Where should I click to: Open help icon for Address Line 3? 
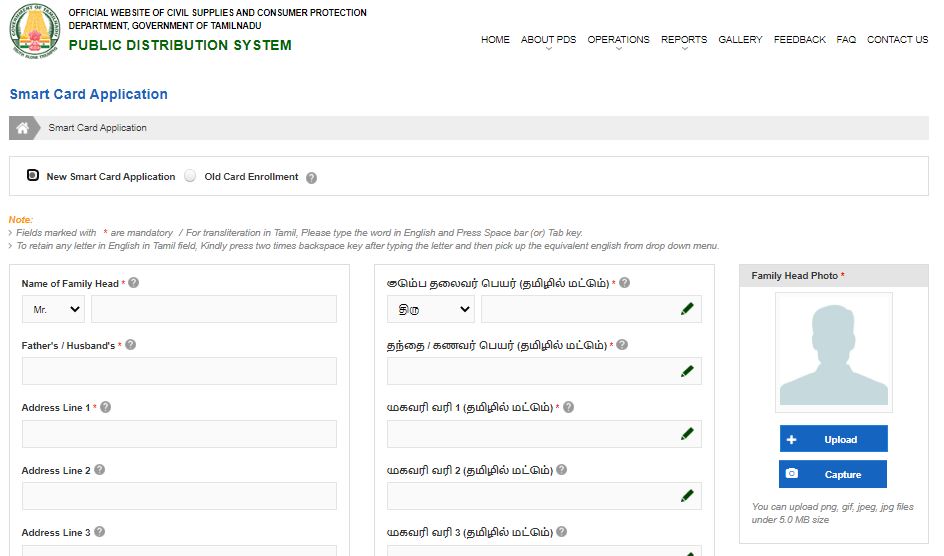[99, 531]
